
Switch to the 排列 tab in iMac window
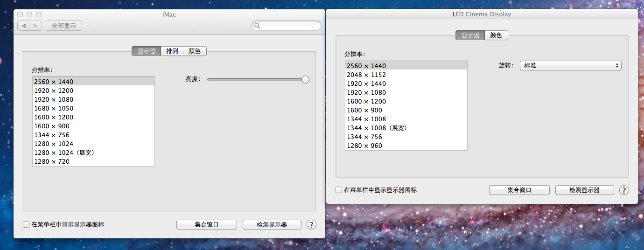pyautogui.click(x=172, y=51)
